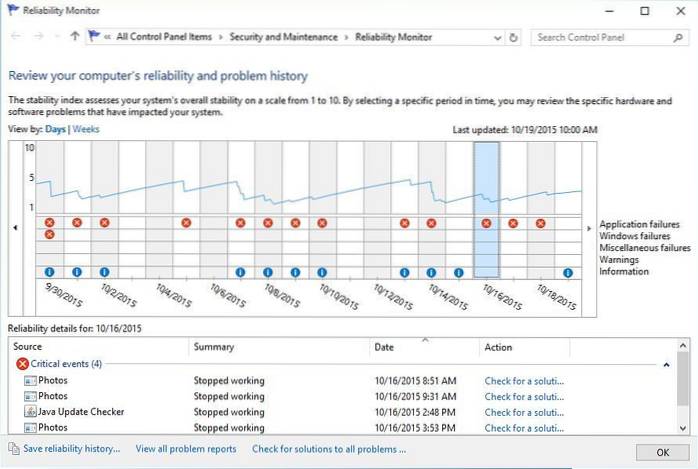This screenshot has height=469, width=698.
Task: Click the Back navigation arrow
Action: pyautogui.click(x=15, y=37)
